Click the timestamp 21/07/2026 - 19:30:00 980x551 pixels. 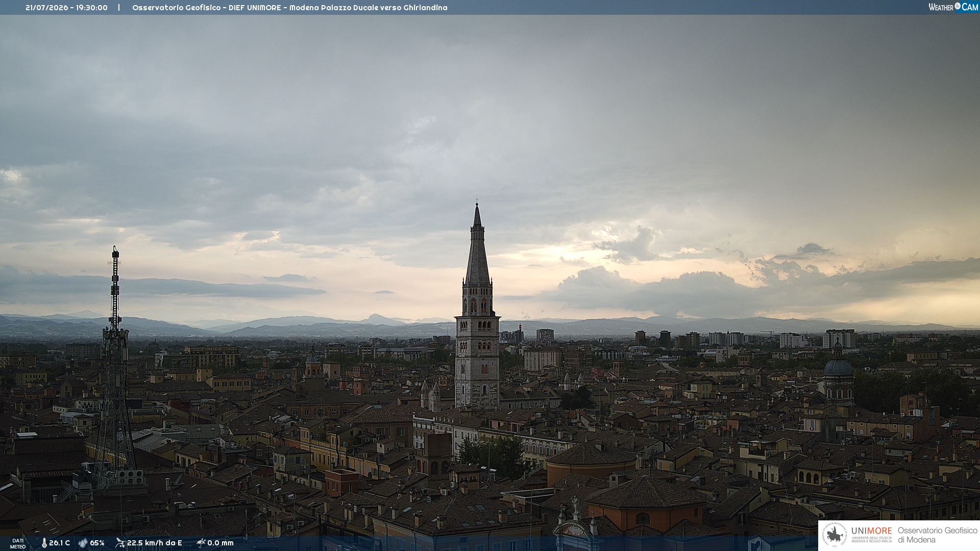pos(66,8)
